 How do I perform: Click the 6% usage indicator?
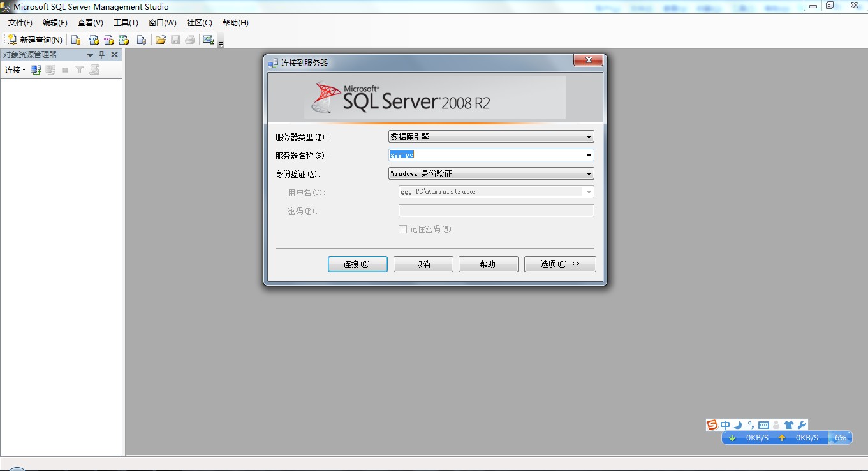coord(841,438)
